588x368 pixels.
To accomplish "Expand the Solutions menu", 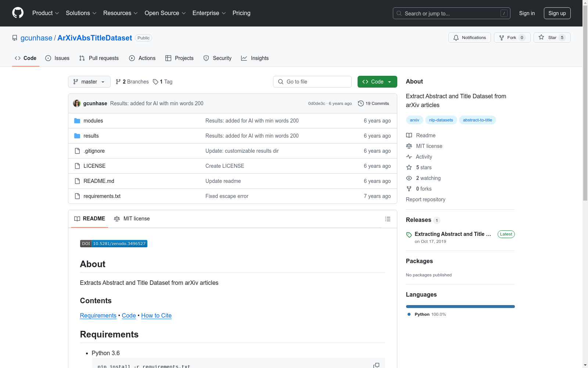I will tap(81, 13).
